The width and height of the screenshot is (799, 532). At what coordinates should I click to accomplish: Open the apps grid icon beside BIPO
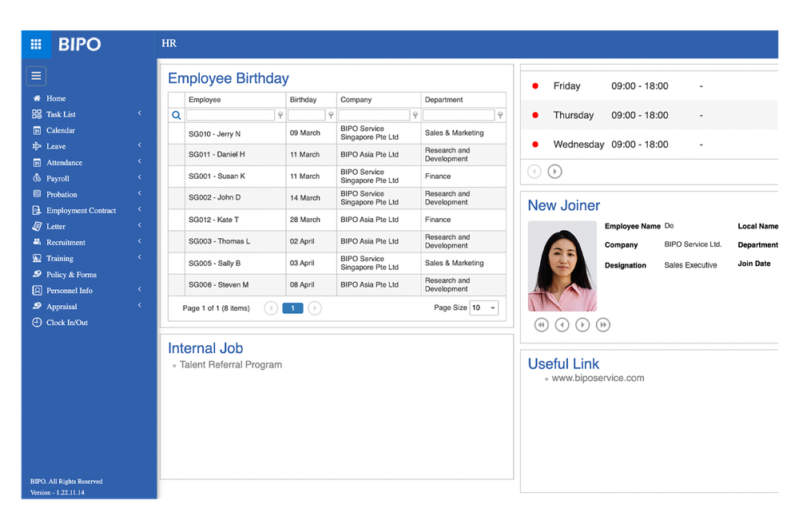tap(36, 45)
